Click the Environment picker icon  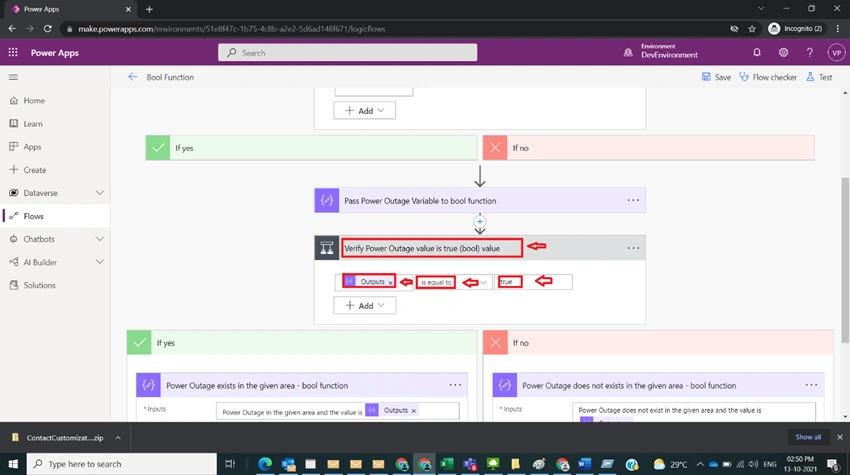(x=628, y=53)
